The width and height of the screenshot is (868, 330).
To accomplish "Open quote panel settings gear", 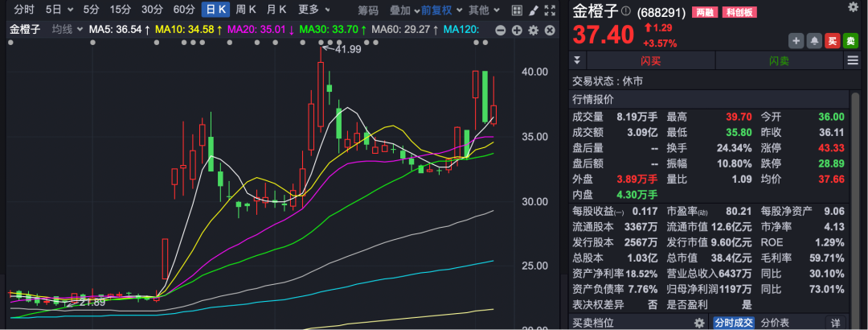I will pyautogui.click(x=853, y=7).
